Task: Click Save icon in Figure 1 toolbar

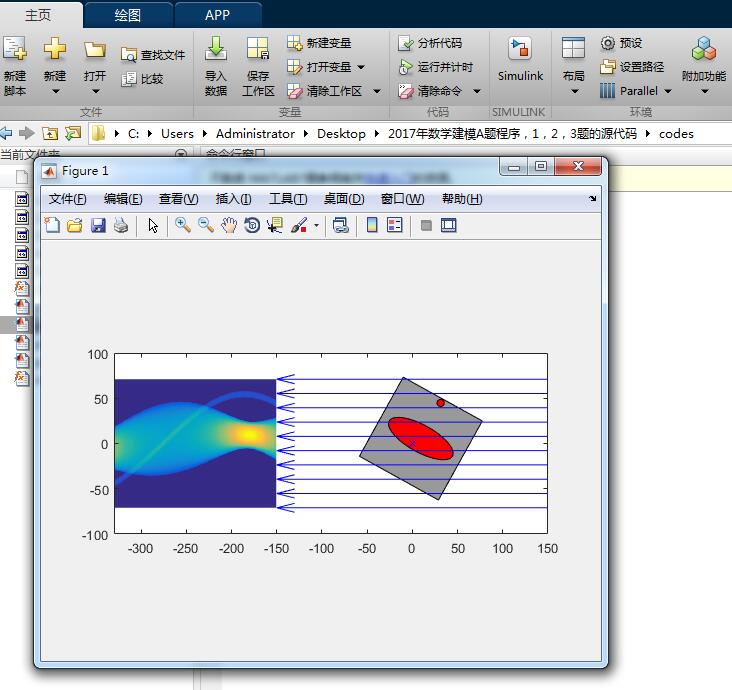Action: pos(98,225)
